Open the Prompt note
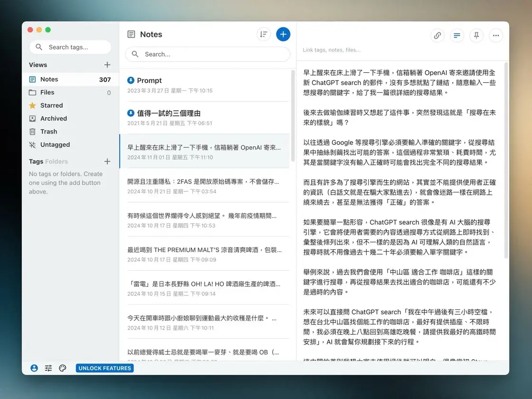This screenshot has height=399, width=532. point(205,85)
